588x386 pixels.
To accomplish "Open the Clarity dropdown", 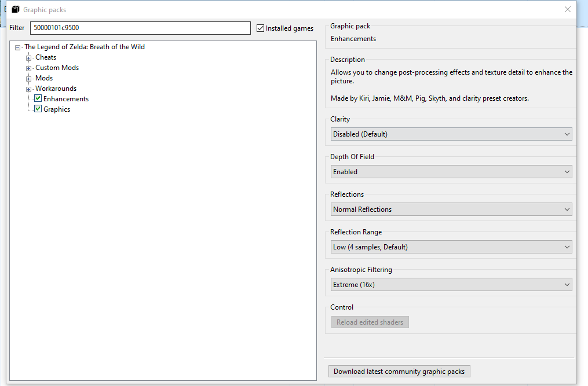I will click(451, 134).
